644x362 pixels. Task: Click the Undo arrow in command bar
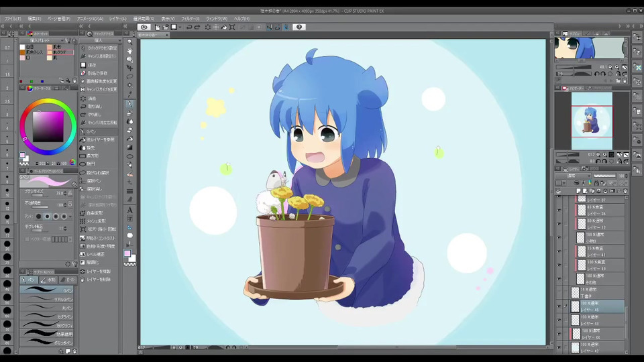189,27
